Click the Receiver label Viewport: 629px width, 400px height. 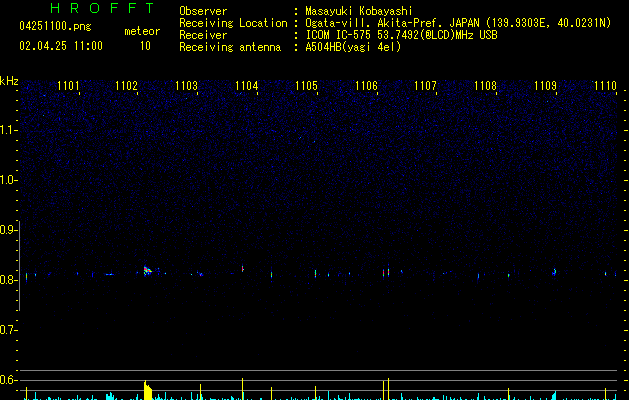[x=203, y=35]
